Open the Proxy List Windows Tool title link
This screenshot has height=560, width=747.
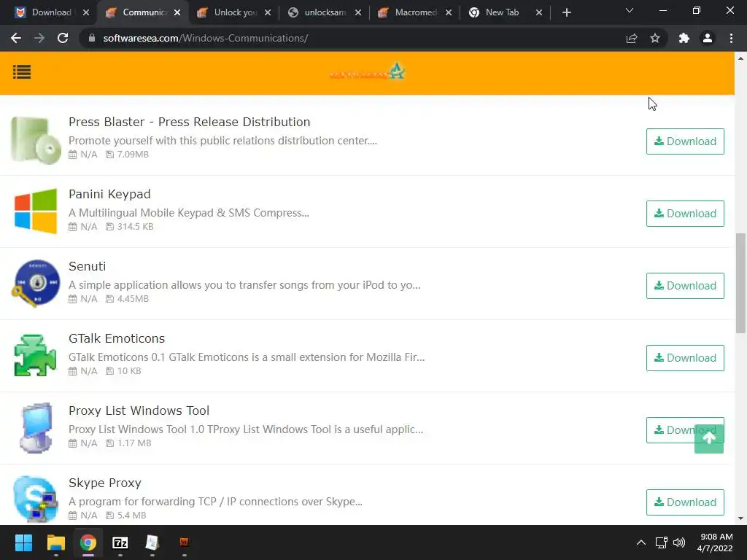click(139, 411)
